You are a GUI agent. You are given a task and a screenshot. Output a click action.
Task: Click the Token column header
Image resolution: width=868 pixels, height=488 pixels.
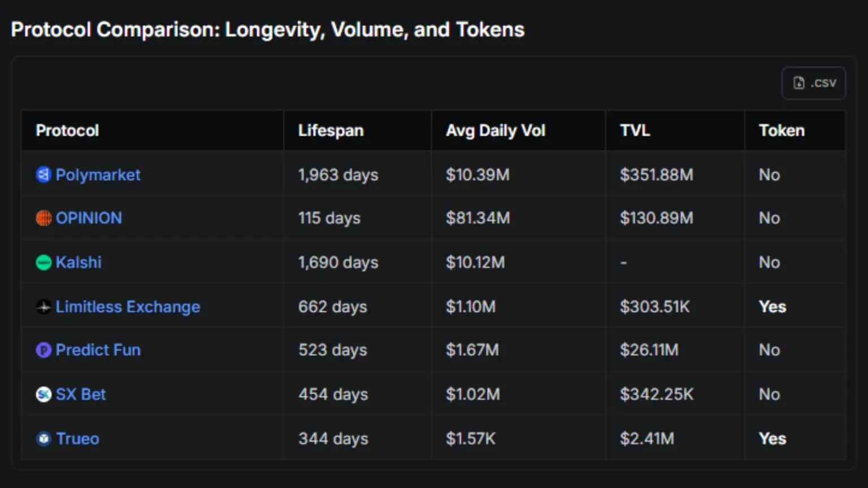coord(782,130)
